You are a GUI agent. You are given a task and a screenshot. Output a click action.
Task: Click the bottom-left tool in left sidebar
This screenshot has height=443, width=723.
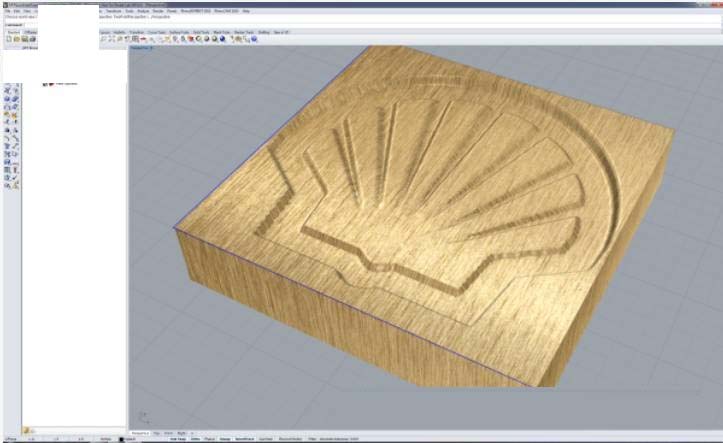tap(8, 185)
